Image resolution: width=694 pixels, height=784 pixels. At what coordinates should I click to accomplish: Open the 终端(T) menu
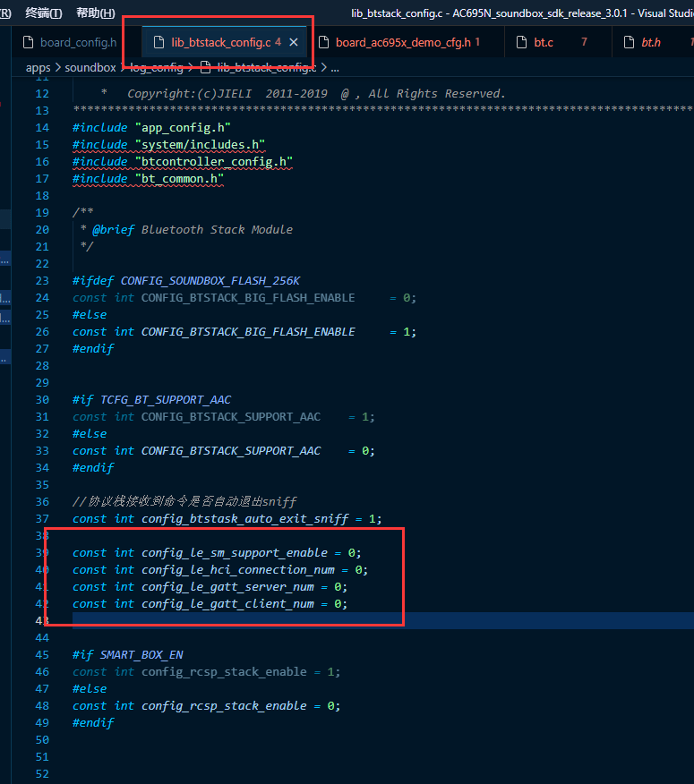(x=44, y=13)
